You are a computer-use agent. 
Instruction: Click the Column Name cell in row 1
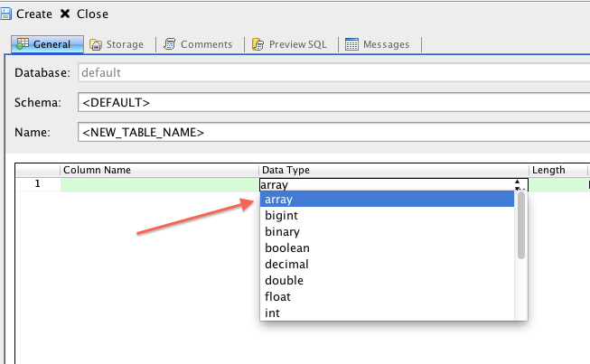(x=159, y=184)
